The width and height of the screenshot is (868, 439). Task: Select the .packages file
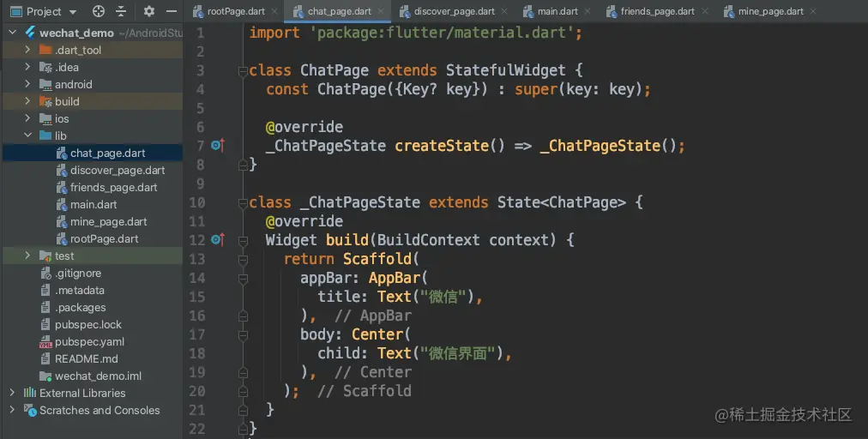(93, 307)
